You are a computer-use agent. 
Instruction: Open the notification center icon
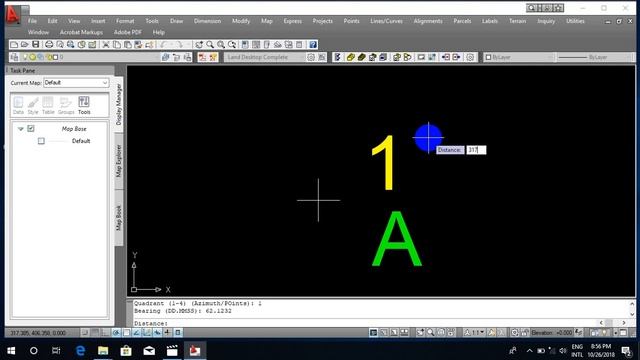point(626,350)
